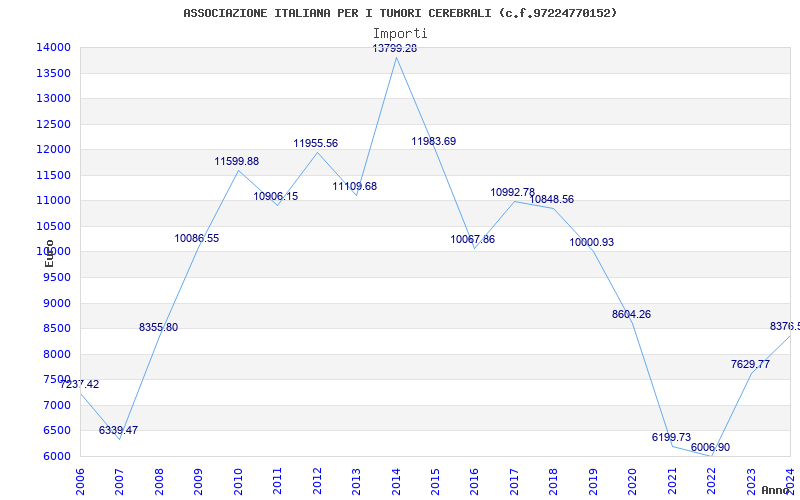Click x-axis year 2009
Viewport: 800px width, 500px height.
pos(198,482)
